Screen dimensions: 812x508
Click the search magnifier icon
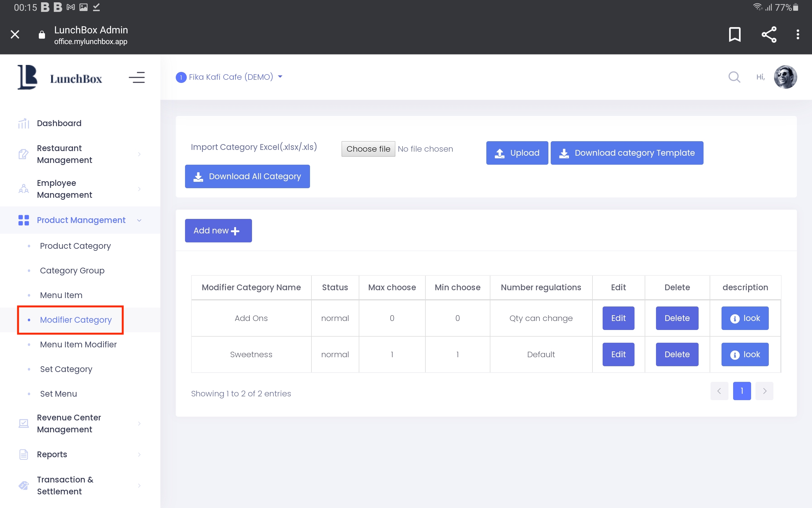pyautogui.click(x=734, y=77)
